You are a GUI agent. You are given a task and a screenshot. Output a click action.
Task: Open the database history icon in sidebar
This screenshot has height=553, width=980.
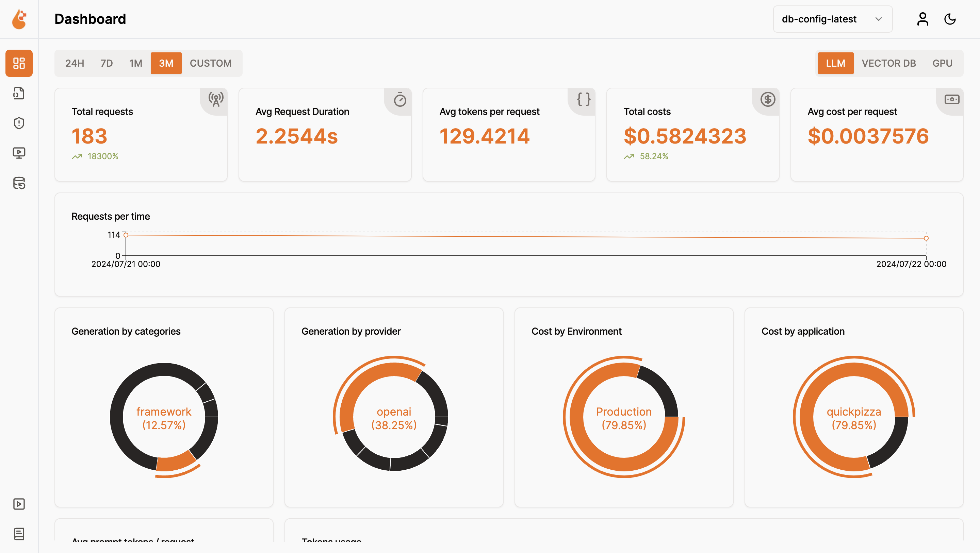(x=19, y=184)
